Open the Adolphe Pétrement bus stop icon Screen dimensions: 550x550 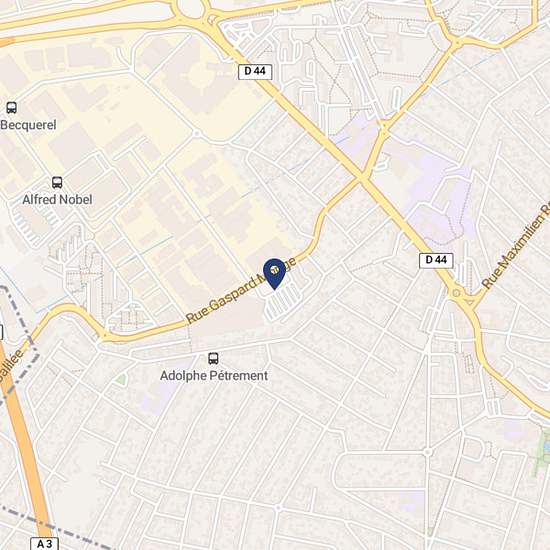coord(213,358)
